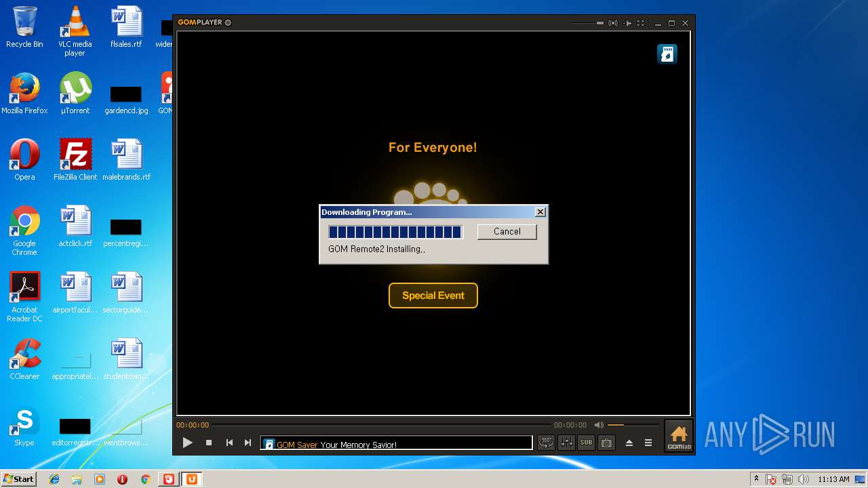Open the playlist menu icon
Image resolution: width=868 pixels, height=488 pixels.
648,443
